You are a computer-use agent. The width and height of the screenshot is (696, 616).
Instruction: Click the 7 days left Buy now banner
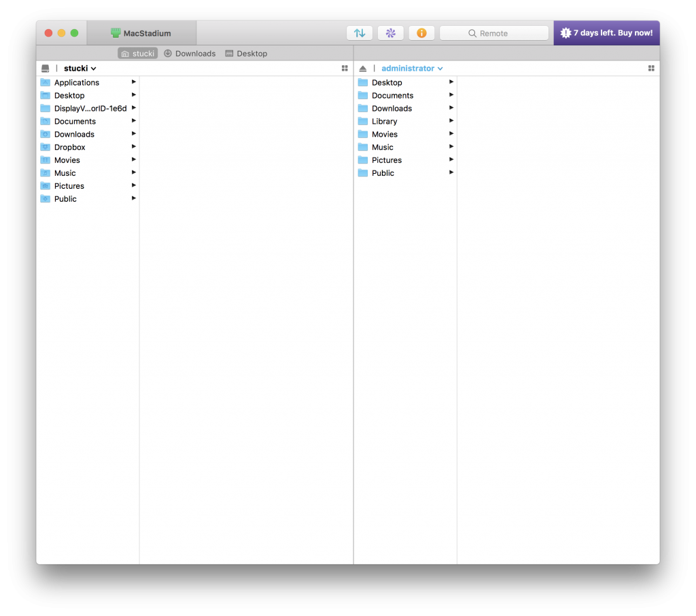pyautogui.click(x=606, y=33)
